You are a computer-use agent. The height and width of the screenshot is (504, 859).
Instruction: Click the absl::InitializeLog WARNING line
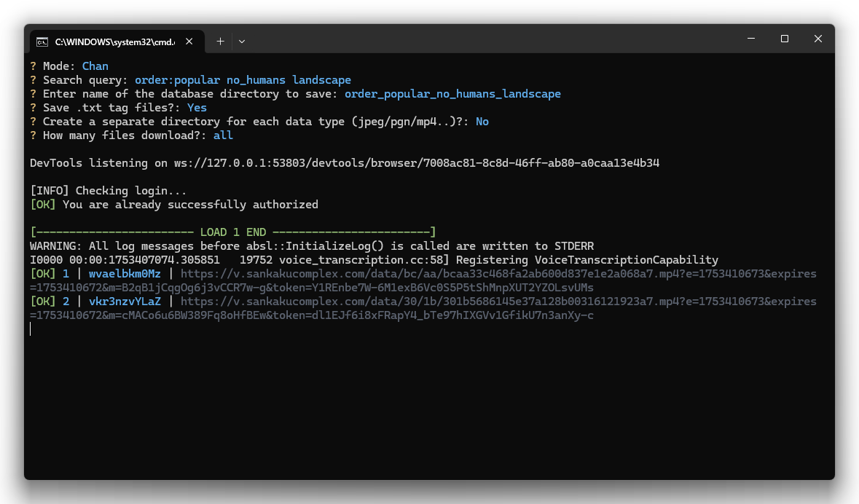[x=312, y=246]
